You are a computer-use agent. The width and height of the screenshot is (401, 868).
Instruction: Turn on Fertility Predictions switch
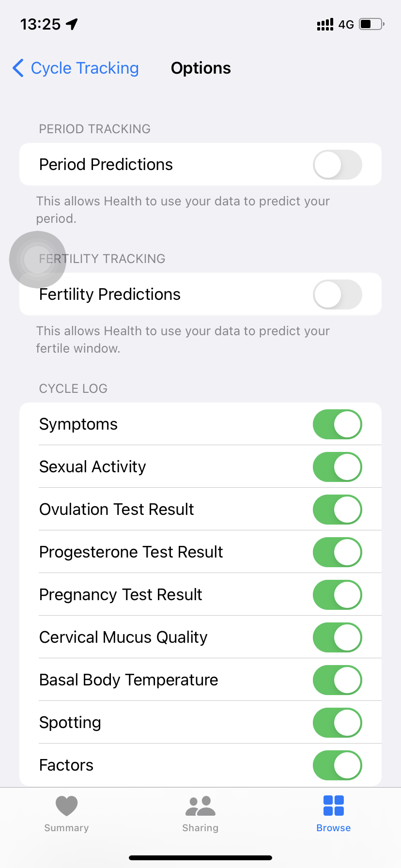coord(337,294)
